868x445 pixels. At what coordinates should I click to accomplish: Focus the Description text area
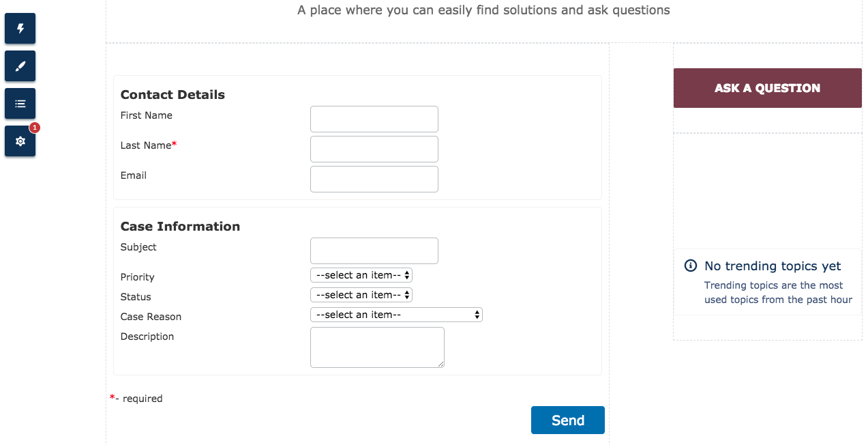point(376,347)
